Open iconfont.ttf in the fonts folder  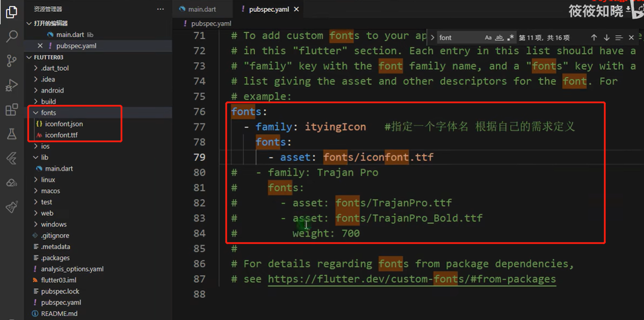[x=61, y=135]
